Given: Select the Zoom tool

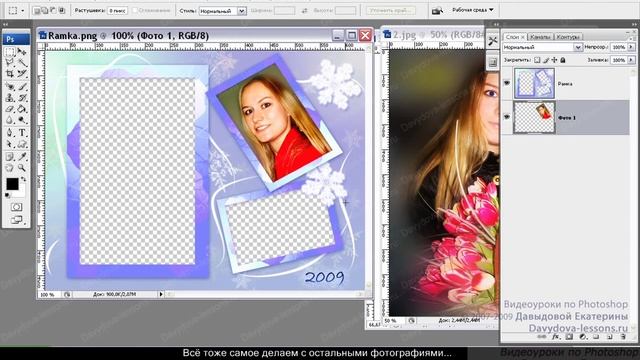Looking at the screenshot, I should point(22,168).
